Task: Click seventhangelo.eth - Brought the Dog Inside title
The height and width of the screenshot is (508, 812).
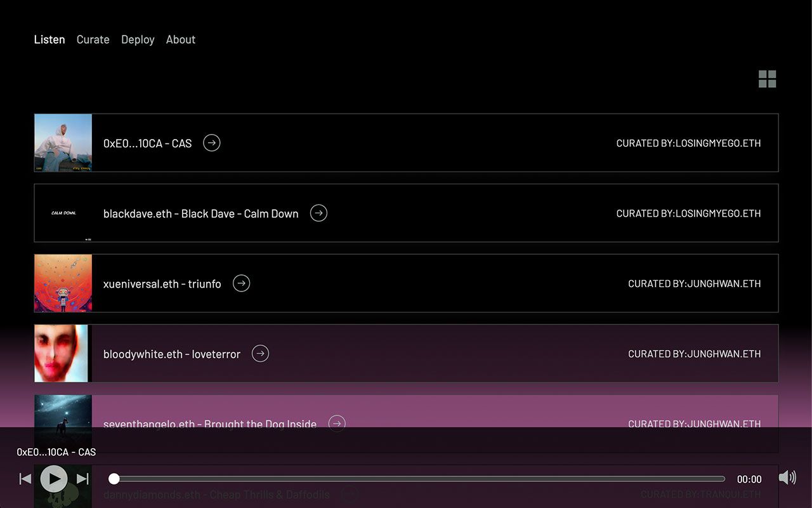Action: pyautogui.click(x=210, y=423)
